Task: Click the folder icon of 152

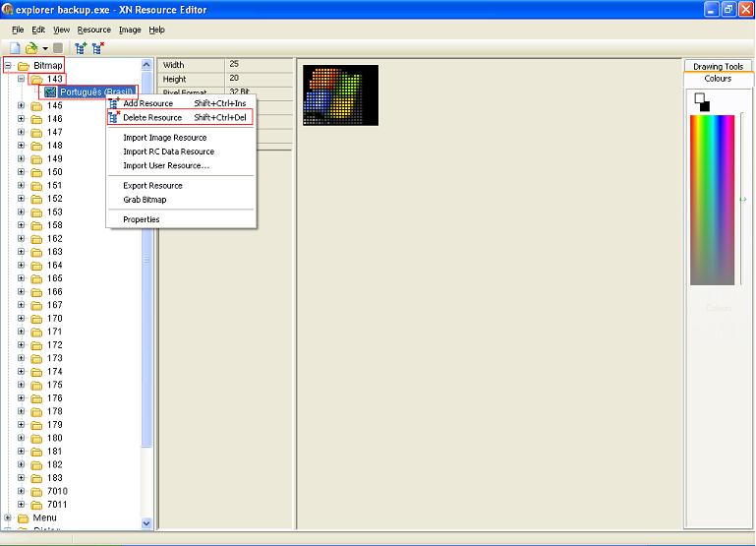Action: (x=36, y=199)
